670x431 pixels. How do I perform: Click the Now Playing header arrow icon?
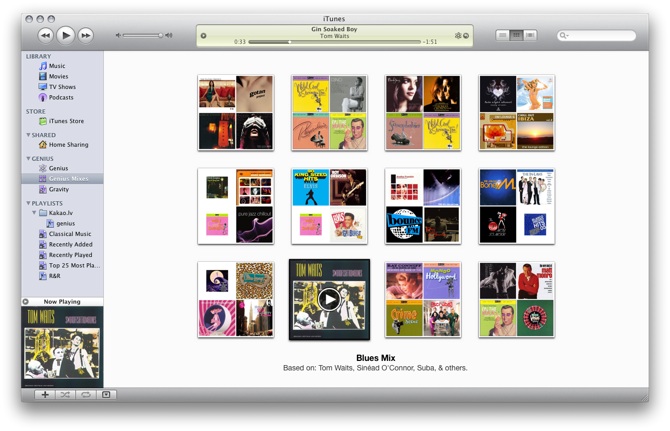click(26, 302)
